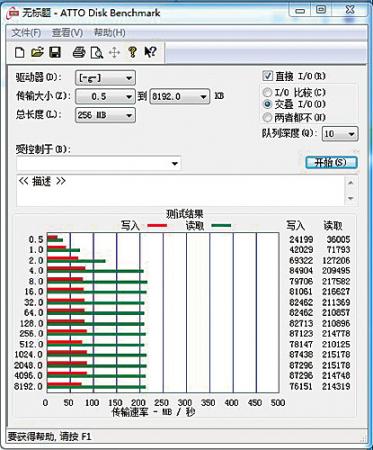Open the 查看(V) menu
The height and width of the screenshot is (450, 373).
[67, 33]
